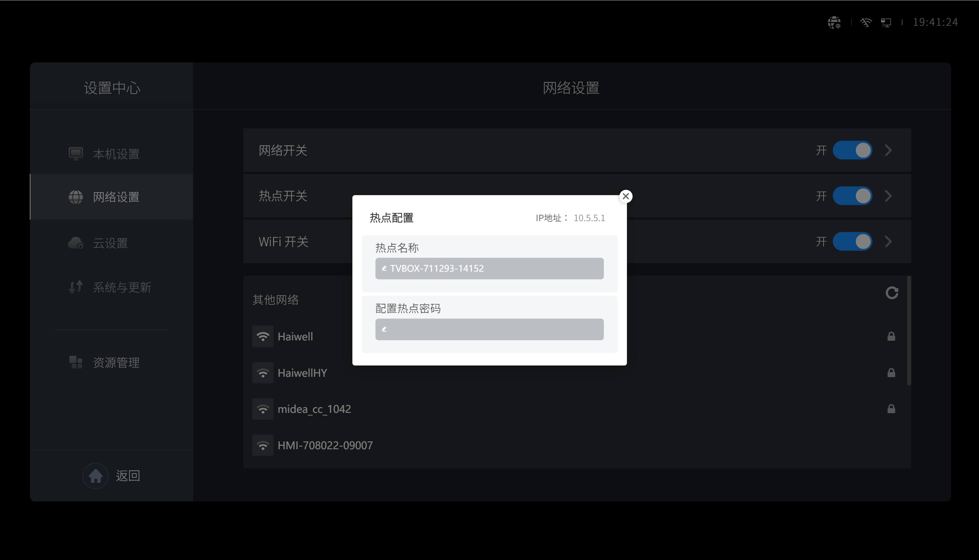Click the IP address 10.5.5.1 text
979x560 pixels.
pyautogui.click(x=589, y=218)
